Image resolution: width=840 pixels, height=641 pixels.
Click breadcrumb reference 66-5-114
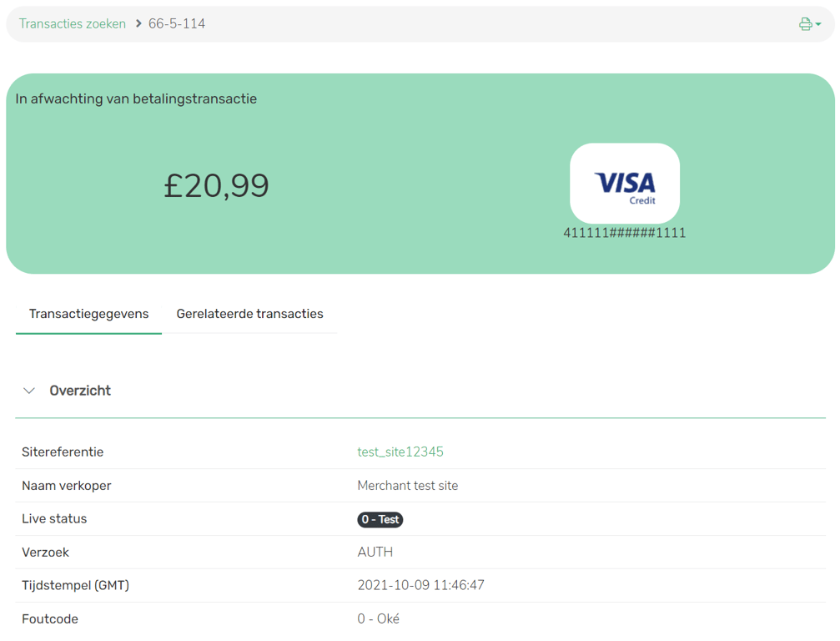coord(177,23)
